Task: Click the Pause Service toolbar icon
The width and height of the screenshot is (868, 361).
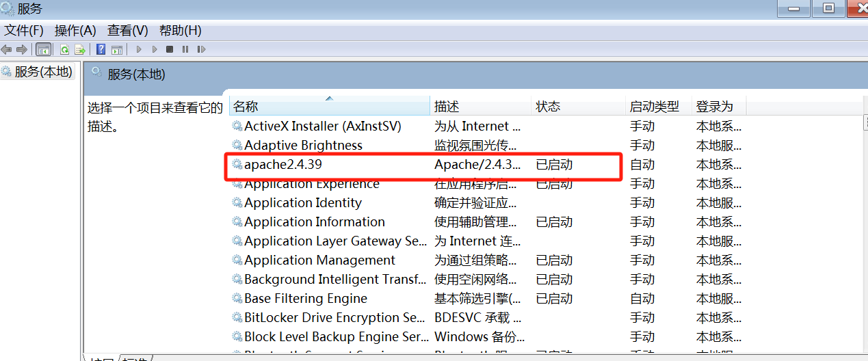Action: click(x=185, y=49)
